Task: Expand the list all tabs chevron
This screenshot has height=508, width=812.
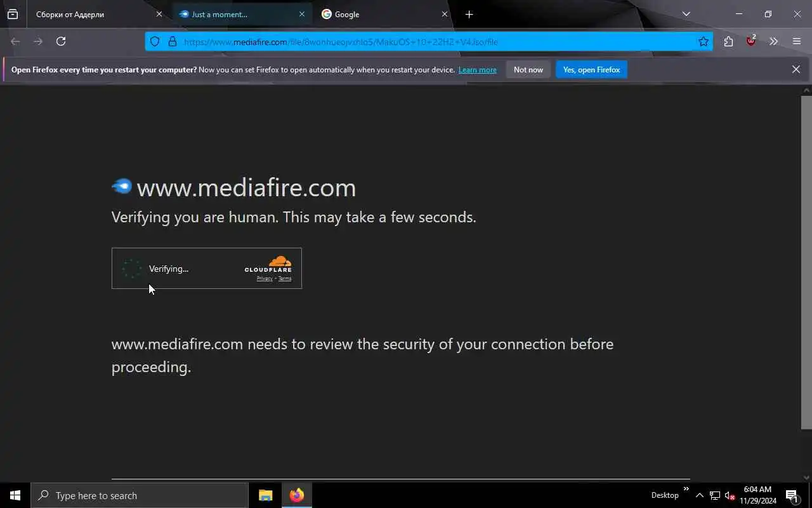Action: tap(686, 14)
